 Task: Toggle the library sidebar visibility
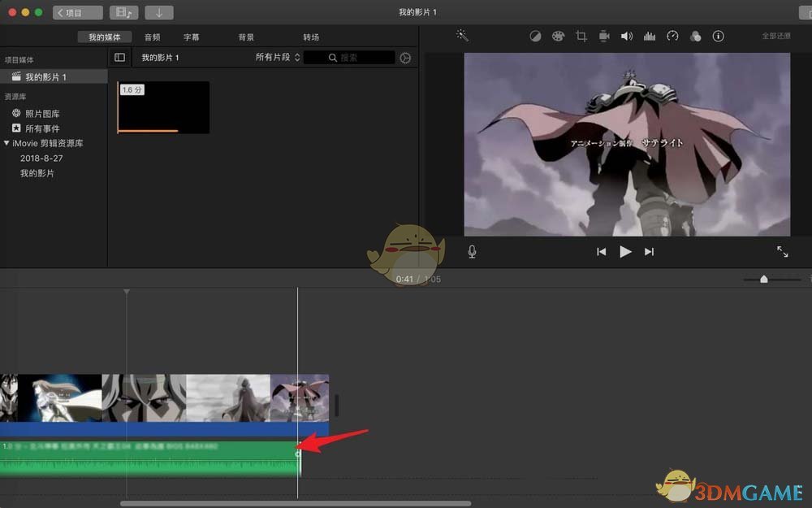pyautogui.click(x=119, y=58)
